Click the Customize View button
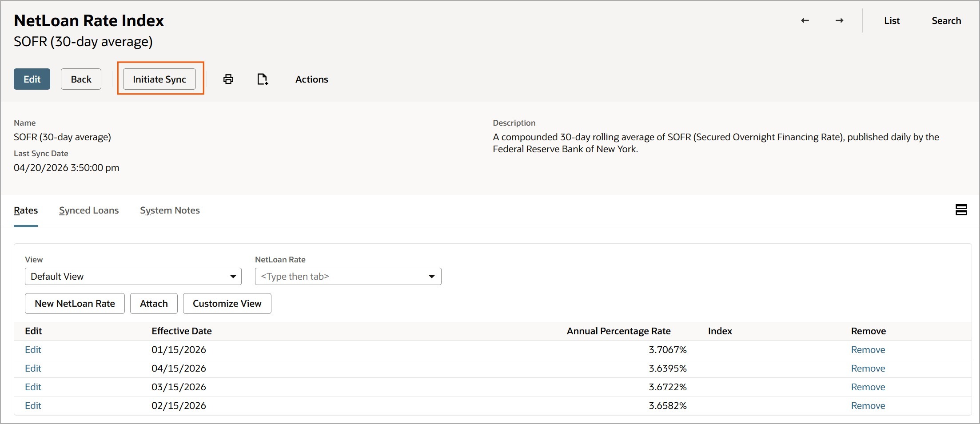 tap(227, 304)
